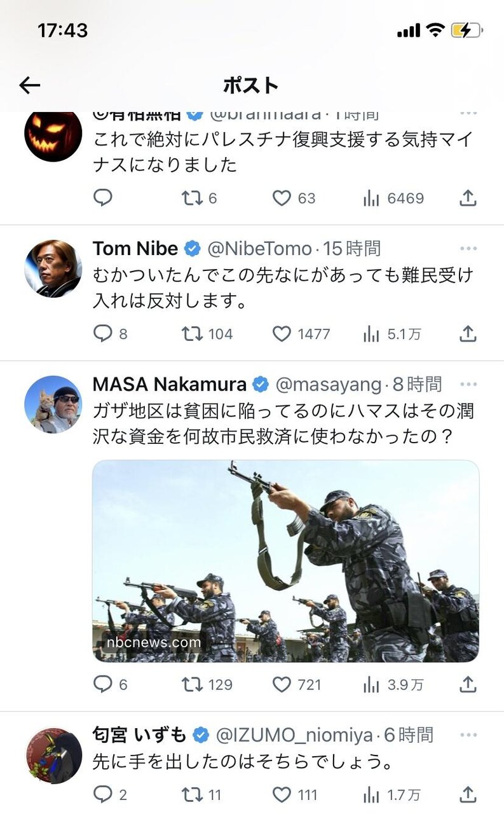Reply to 匂宮 いずも's post
Image resolution: width=504 pixels, height=814 pixels.
pyautogui.click(x=103, y=794)
